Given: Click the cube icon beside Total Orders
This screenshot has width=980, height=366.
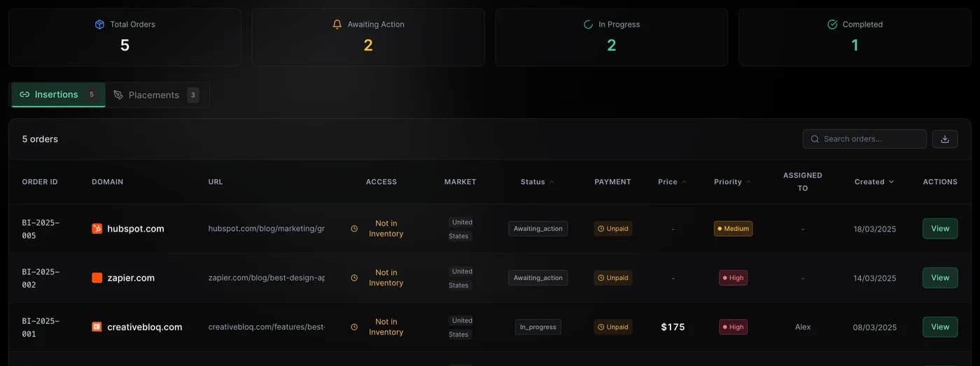Looking at the screenshot, I should pos(99,24).
